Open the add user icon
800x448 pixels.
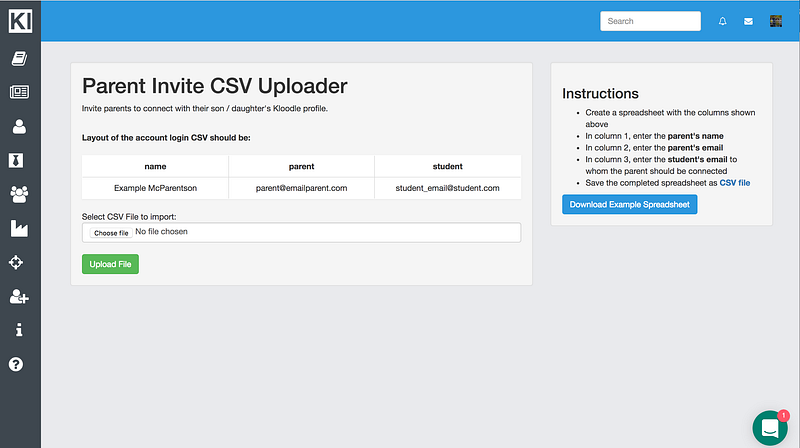coord(19,296)
